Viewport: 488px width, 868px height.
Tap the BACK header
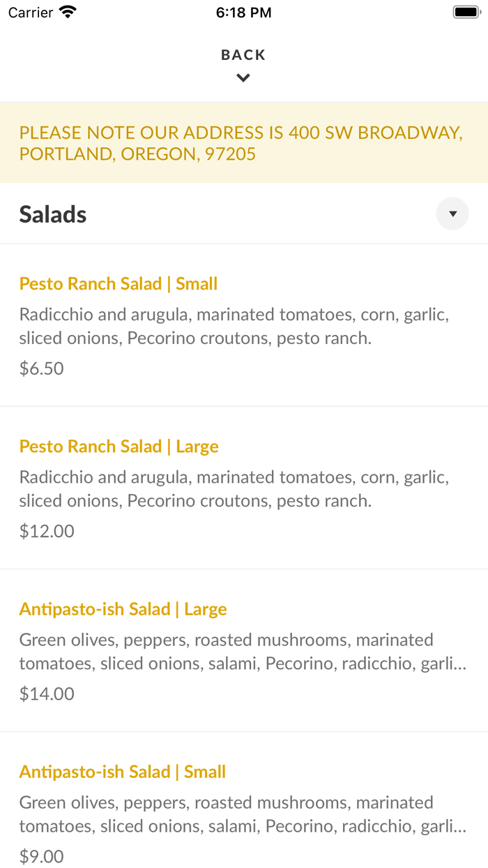[x=243, y=54]
